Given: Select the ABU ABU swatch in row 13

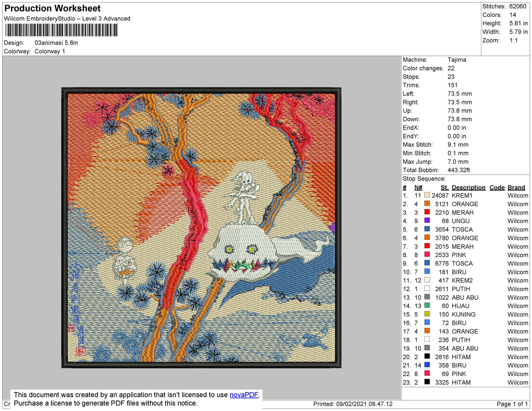Looking at the screenshot, I should [427, 297].
